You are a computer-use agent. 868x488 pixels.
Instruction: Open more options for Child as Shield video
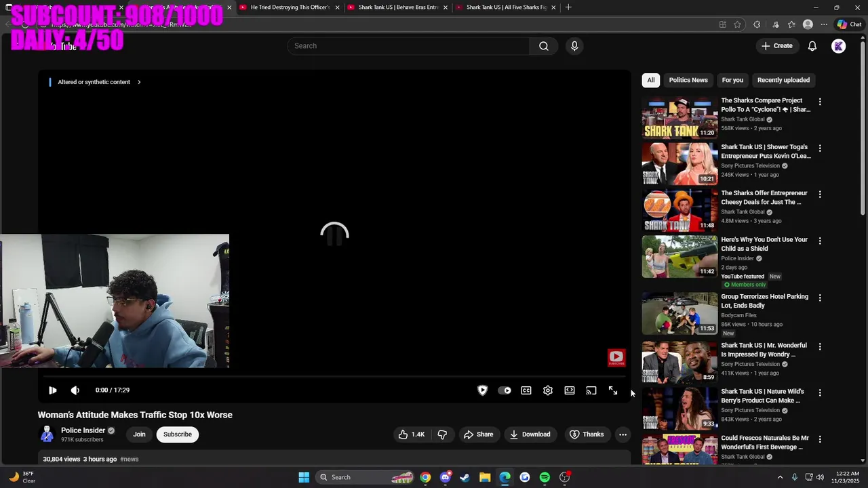click(820, 241)
